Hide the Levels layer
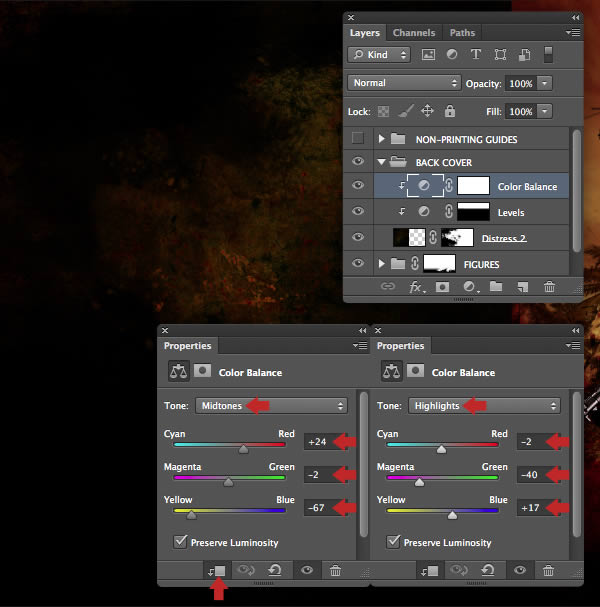Viewport: 600px width, 607px height. [358, 211]
